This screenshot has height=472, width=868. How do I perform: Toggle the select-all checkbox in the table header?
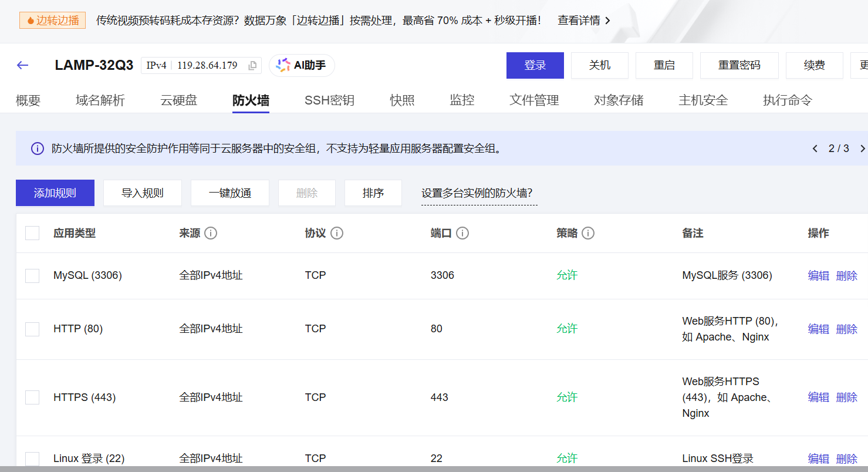(x=32, y=233)
